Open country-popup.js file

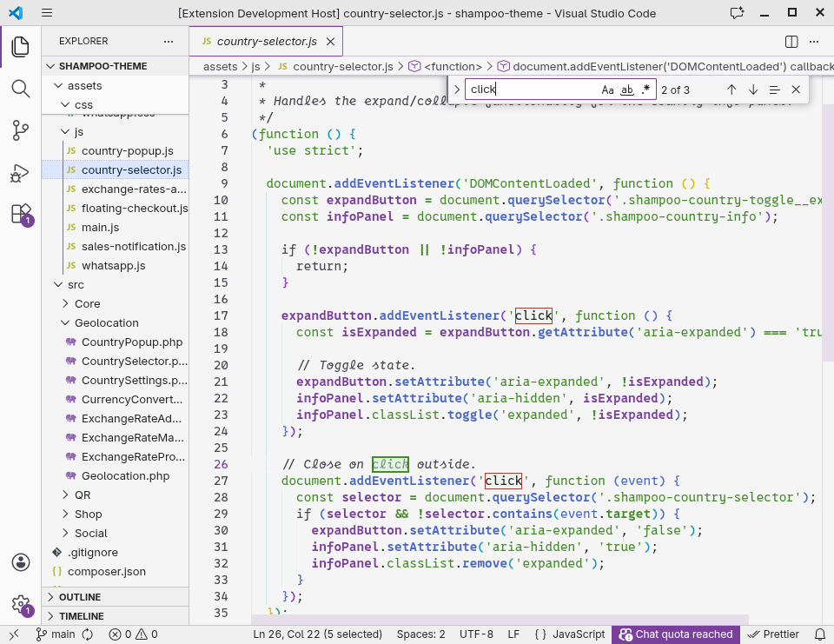click(115, 150)
